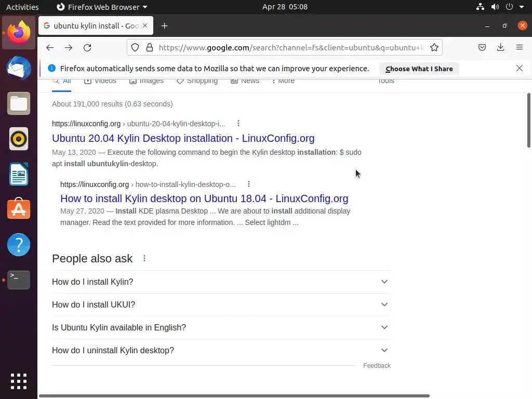The width and height of the screenshot is (532, 399).
Task: Open the Save to Pocket icon
Action: (482, 47)
